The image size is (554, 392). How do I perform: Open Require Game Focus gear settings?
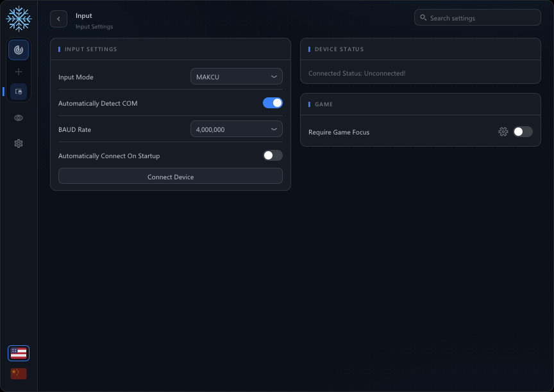point(503,131)
